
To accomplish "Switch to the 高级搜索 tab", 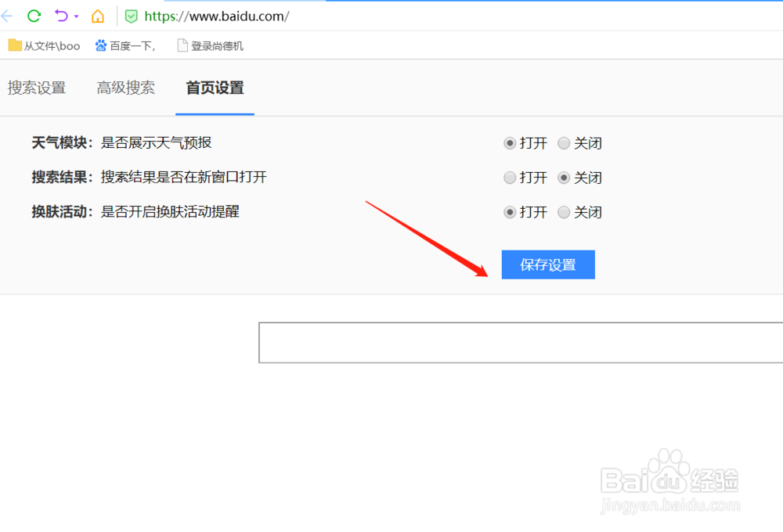I will 125,88.
